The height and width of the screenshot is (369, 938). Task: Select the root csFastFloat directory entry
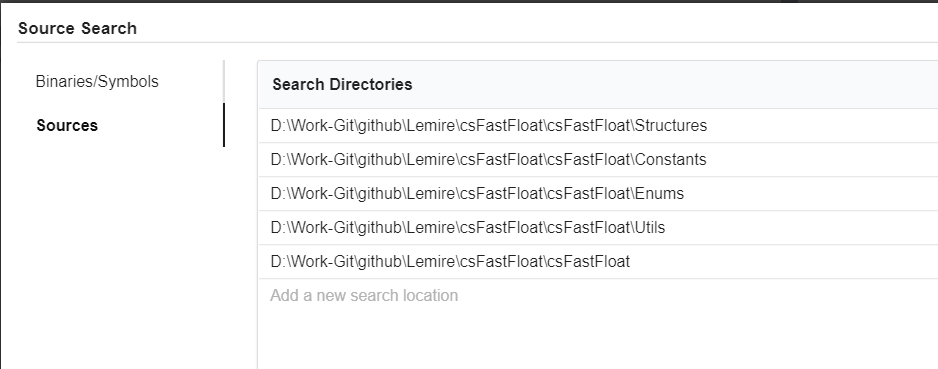click(x=598, y=262)
